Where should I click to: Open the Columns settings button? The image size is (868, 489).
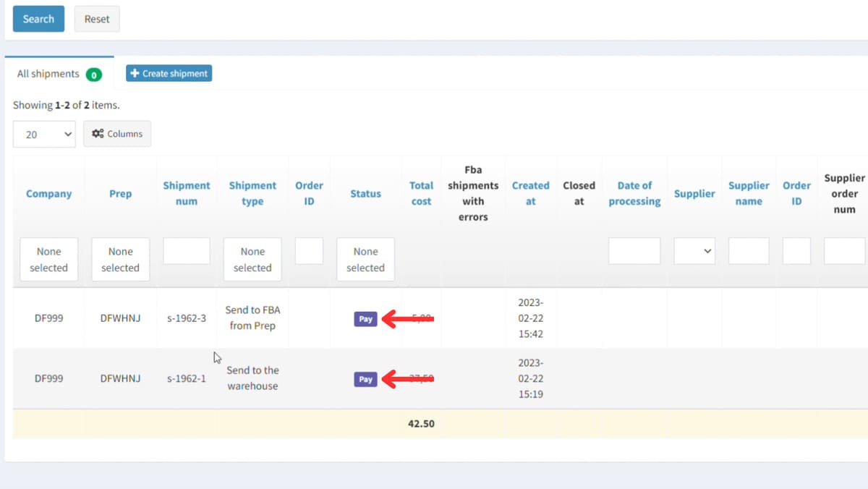[x=117, y=134]
